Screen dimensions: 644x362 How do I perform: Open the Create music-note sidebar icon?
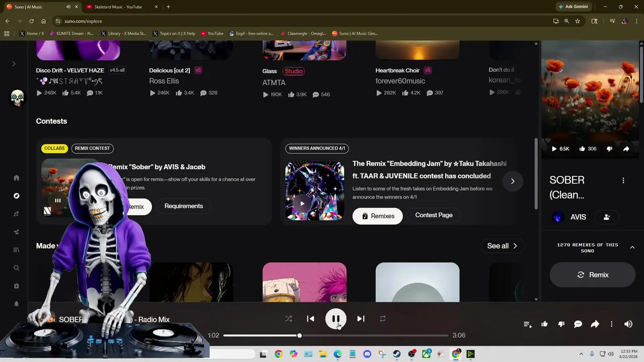(x=16, y=214)
